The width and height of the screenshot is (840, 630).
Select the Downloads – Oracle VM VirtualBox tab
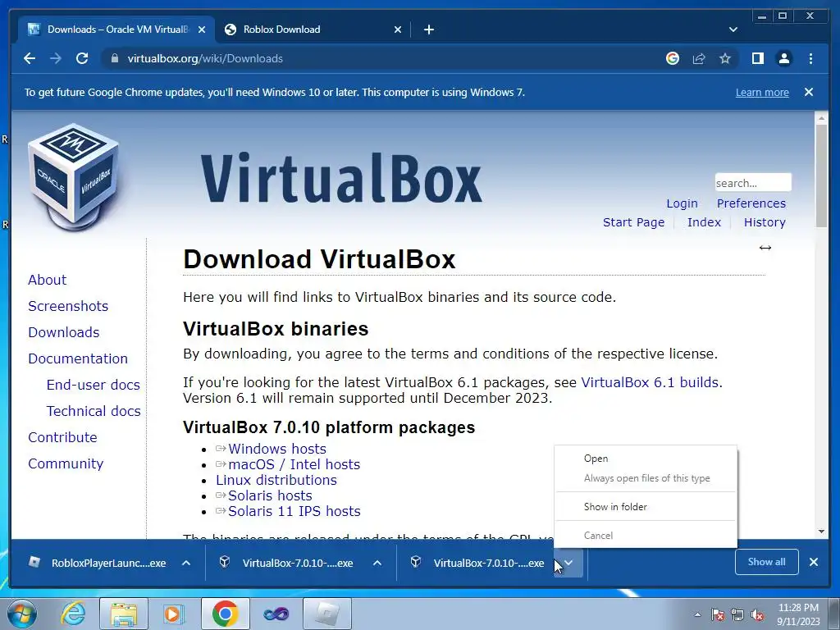pos(116,30)
